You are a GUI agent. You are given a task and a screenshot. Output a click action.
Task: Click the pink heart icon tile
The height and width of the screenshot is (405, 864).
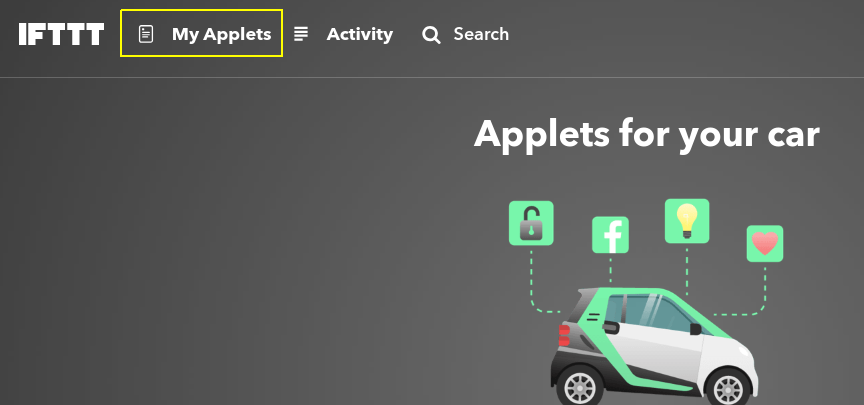(x=765, y=244)
